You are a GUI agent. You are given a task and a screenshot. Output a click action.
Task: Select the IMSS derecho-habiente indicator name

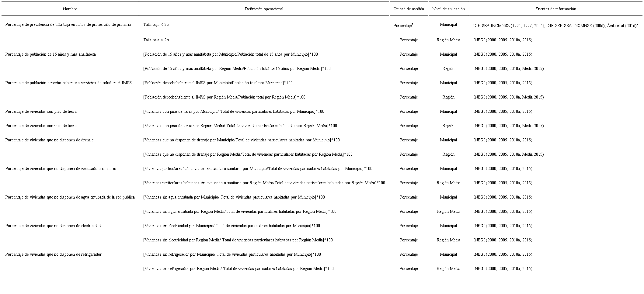(68, 83)
